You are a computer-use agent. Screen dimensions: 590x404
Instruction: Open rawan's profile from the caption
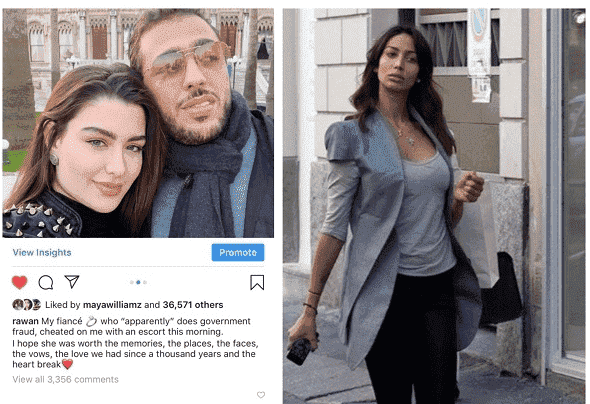tap(25, 321)
